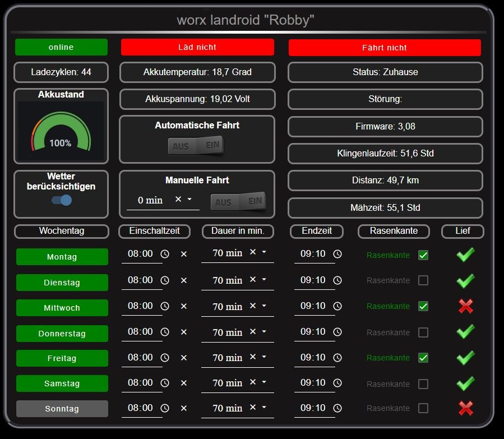The height and width of the screenshot is (439, 504).
Task: Check the Dienstag Rasenkante checkbox
Action: (423, 280)
